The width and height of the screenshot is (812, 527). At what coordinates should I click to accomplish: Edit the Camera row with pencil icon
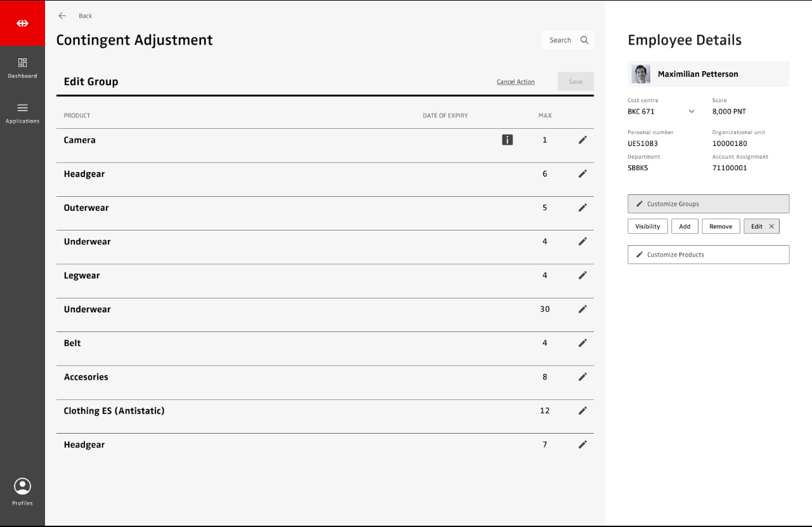[x=582, y=140]
